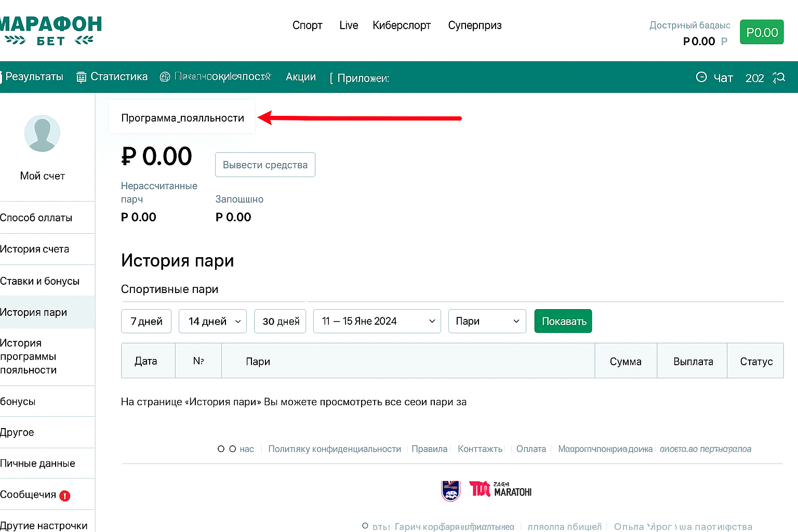Expand the Пари type dropdown

(487, 321)
